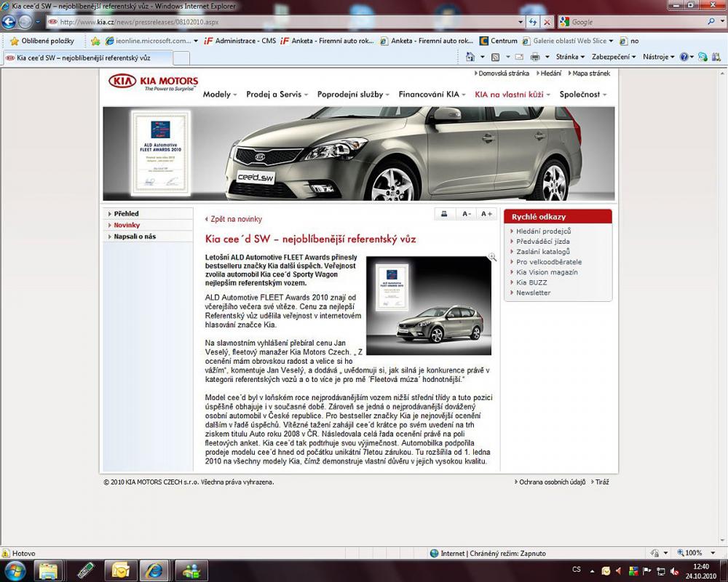Image resolution: width=728 pixels, height=582 pixels.
Task: Open the Poprodejní služby menu
Action: point(353,95)
